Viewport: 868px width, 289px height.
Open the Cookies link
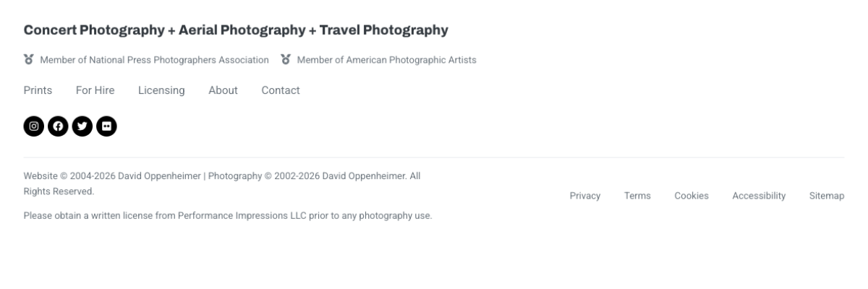(x=692, y=196)
